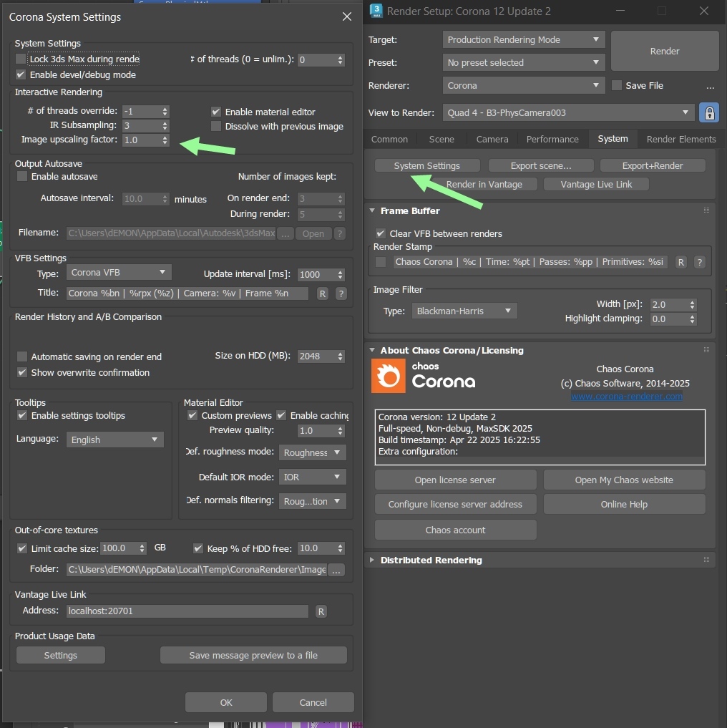Toggle Enable settings tooltips checkbox

click(x=21, y=415)
